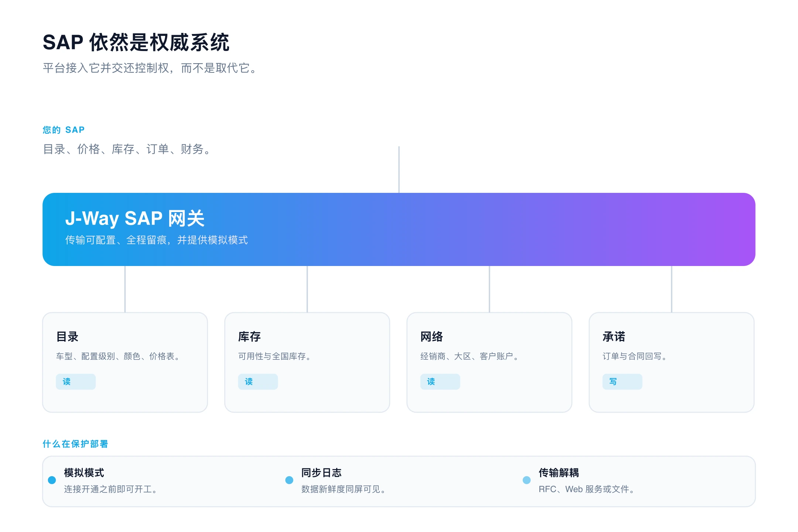
Task: Open the 库存 card heading
Action: [x=249, y=337]
